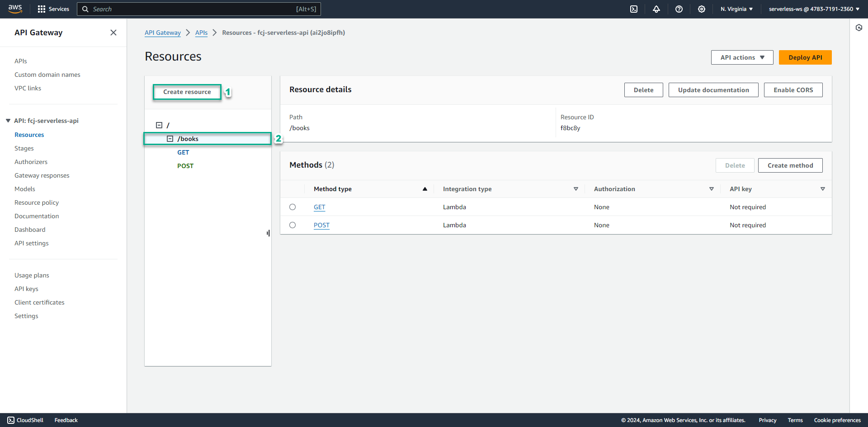Select Resources in the sidebar

coord(29,135)
